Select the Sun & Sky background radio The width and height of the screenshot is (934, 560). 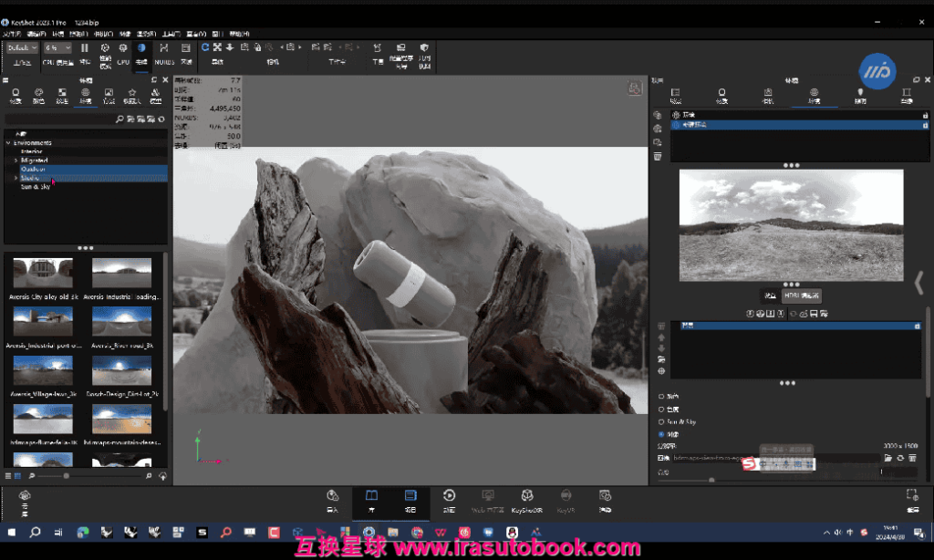pyautogui.click(x=661, y=421)
